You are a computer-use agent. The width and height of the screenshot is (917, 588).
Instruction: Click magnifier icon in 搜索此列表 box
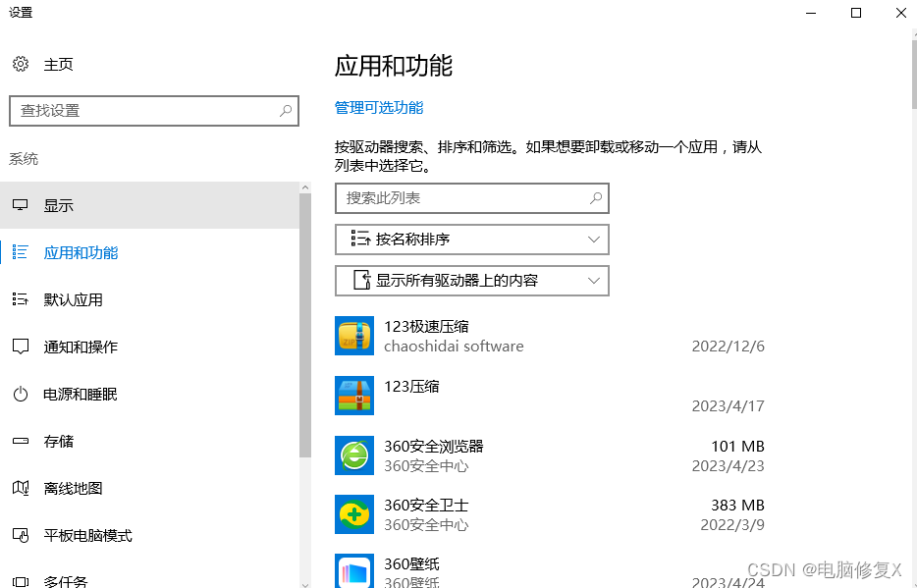[595, 198]
